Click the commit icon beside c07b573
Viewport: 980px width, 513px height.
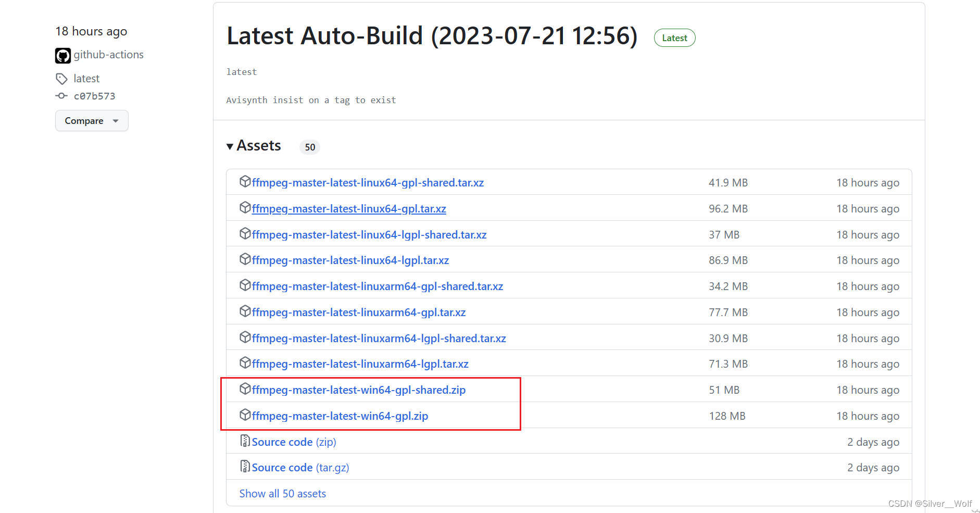[61, 96]
